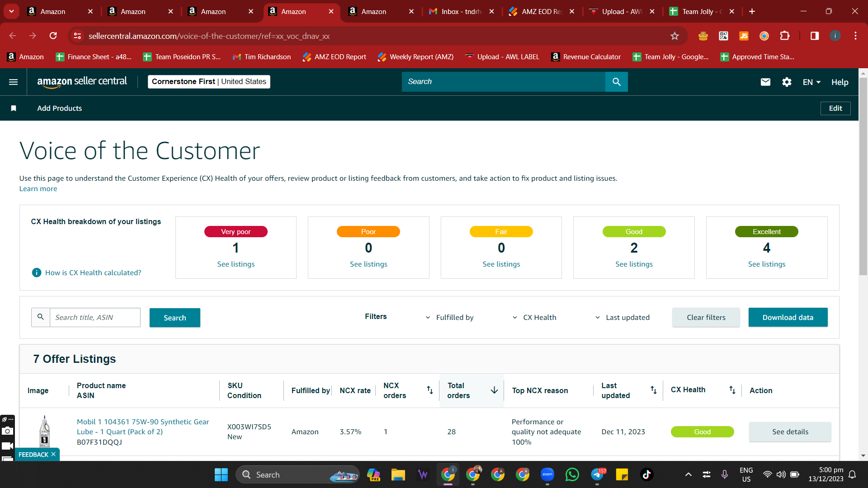Click the Seller Central top search box
This screenshot has height=488, width=868.
[x=504, y=82]
